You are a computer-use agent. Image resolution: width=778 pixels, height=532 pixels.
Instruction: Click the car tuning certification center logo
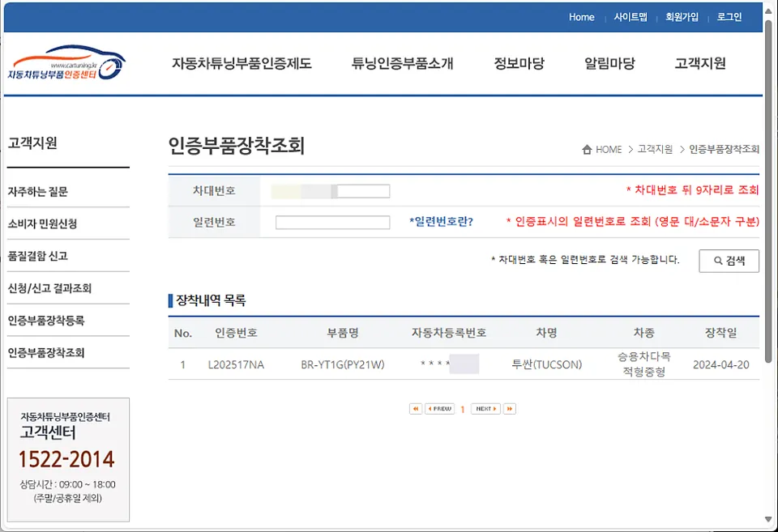click(x=66, y=63)
